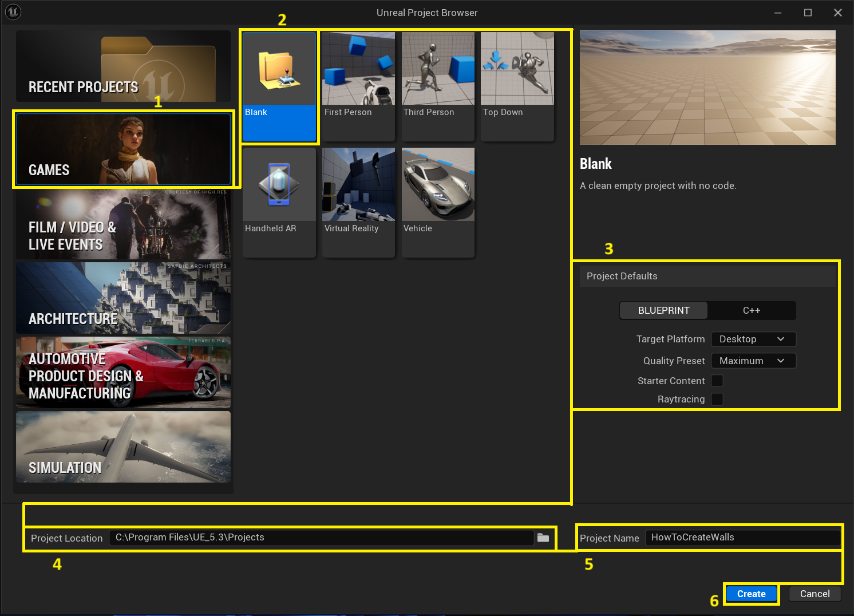The width and height of the screenshot is (854, 616).
Task: Select BLUEPRINT as project type
Action: pos(664,310)
